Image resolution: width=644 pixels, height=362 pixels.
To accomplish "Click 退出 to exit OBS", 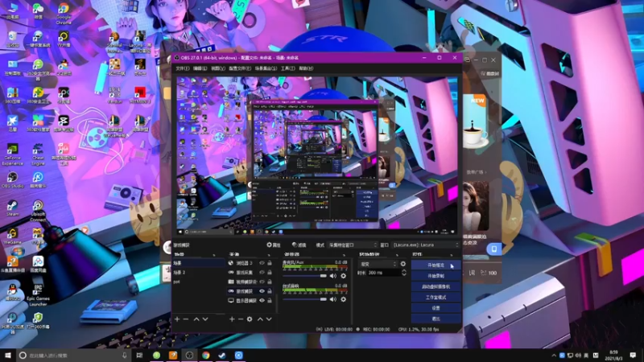I will pos(436,319).
